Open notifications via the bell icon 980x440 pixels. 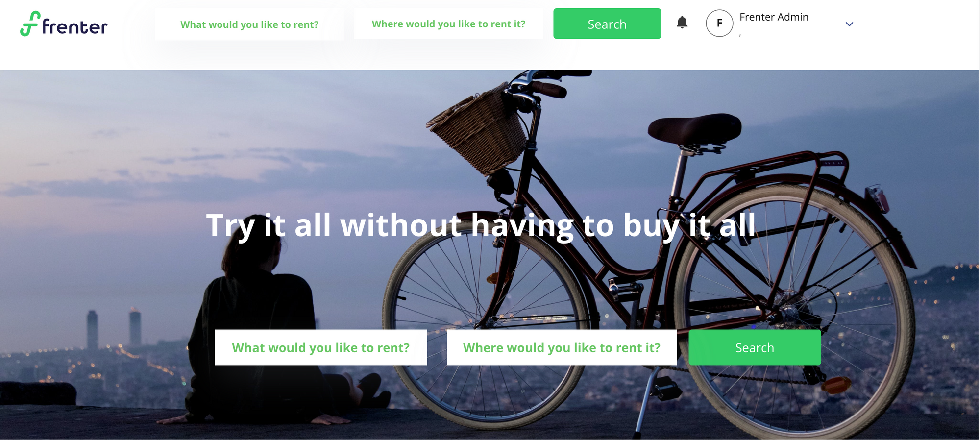point(682,23)
